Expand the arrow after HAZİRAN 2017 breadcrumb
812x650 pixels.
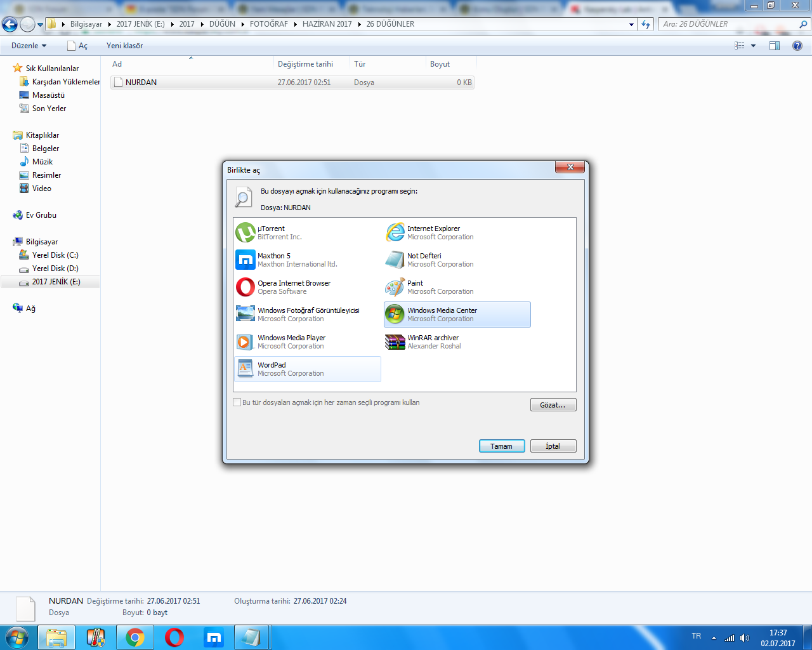(x=359, y=24)
